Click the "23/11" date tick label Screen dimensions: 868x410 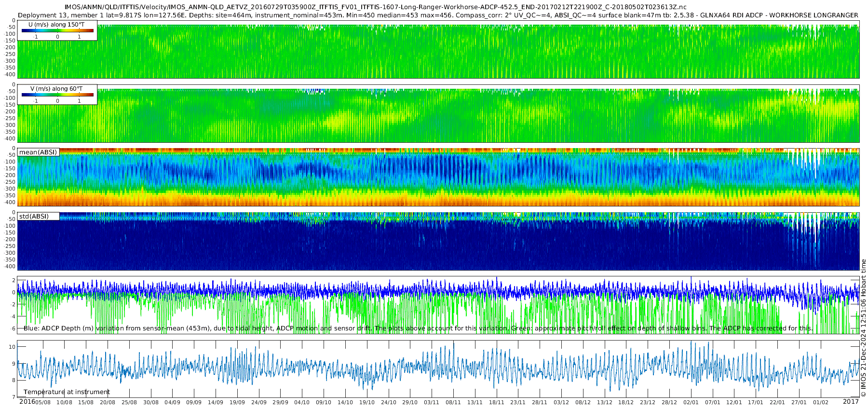pos(518,403)
